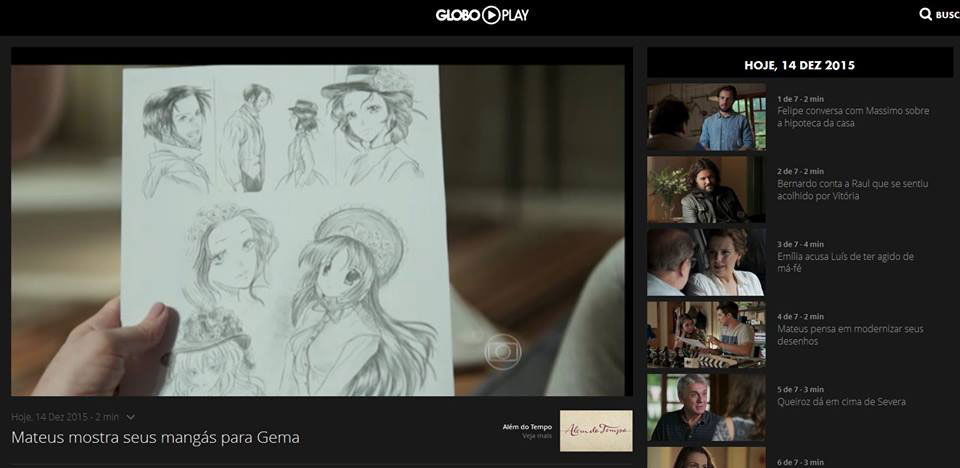This screenshot has height=468, width=960.
Task: Open thumbnail of Mateus modernizing drawings
Action: coord(706,334)
